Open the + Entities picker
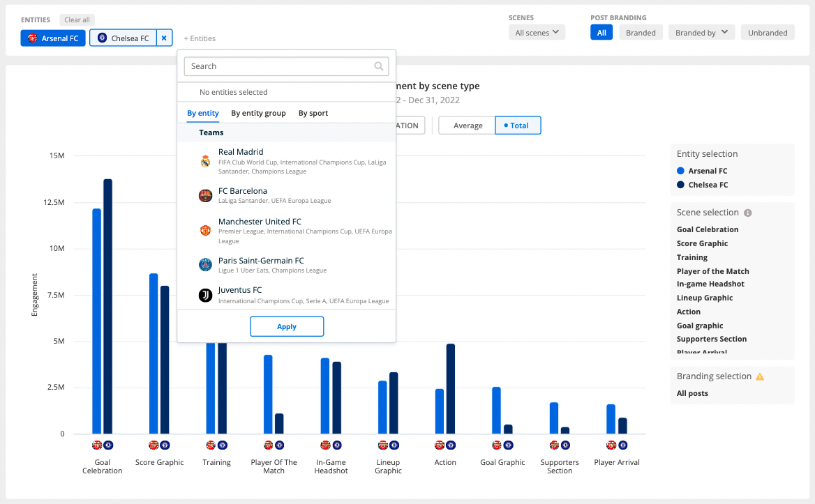Screen dimensions: 815x504 [x=200, y=38]
